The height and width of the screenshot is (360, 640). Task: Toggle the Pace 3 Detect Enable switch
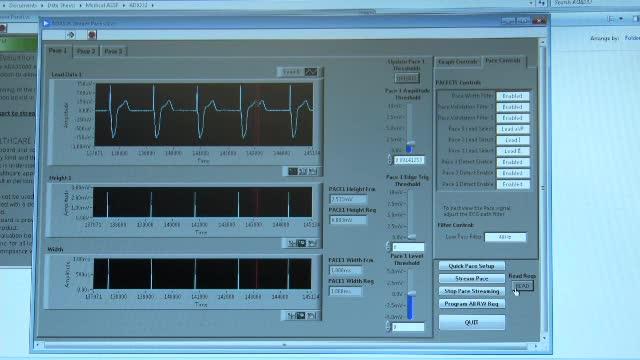pos(513,184)
